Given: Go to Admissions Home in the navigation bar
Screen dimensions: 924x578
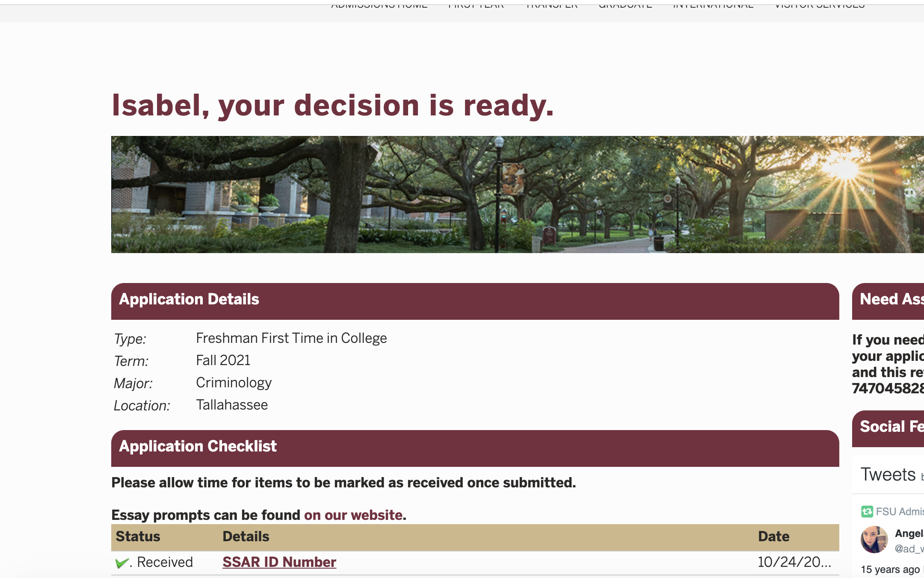Looking at the screenshot, I should tap(379, 5).
